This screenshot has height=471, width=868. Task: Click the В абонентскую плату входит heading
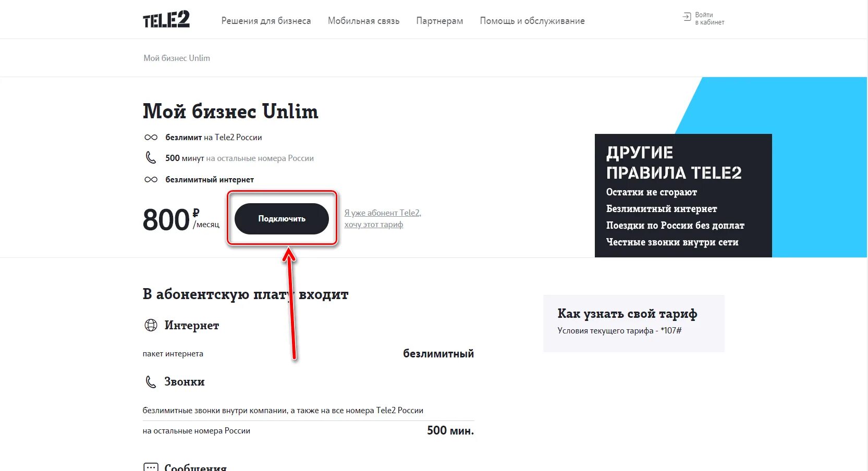246,294
